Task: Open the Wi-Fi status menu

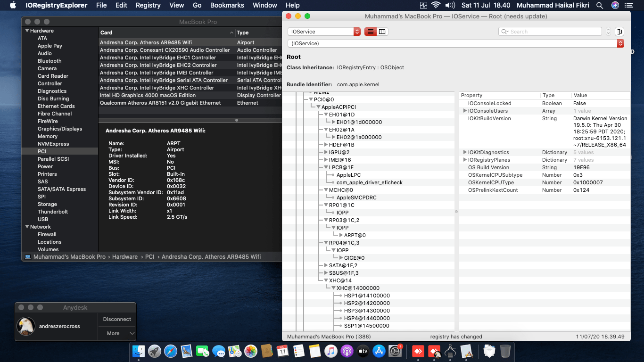Action: (436, 5)
